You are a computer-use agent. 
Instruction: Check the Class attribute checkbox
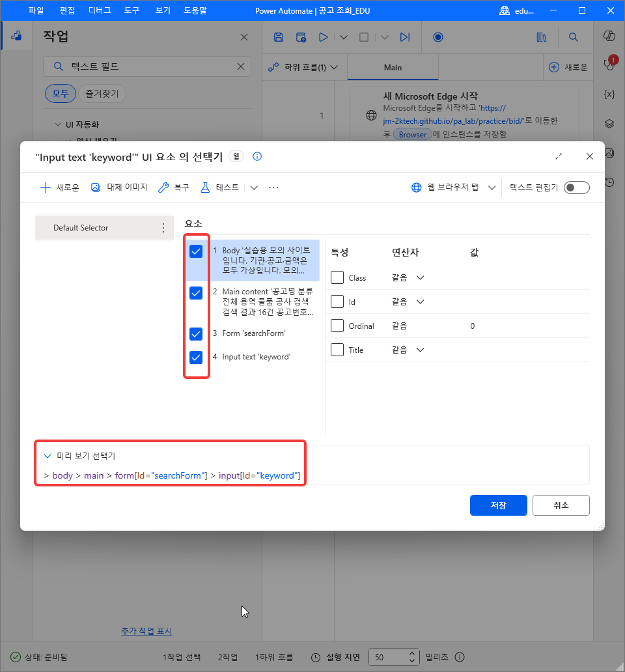337,277
